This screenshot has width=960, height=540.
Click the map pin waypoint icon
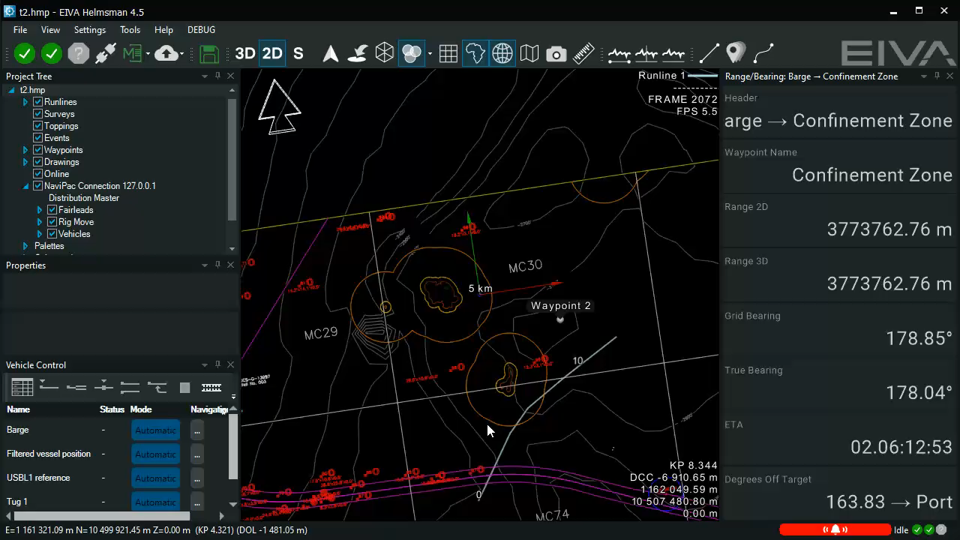tap(736, 54)
